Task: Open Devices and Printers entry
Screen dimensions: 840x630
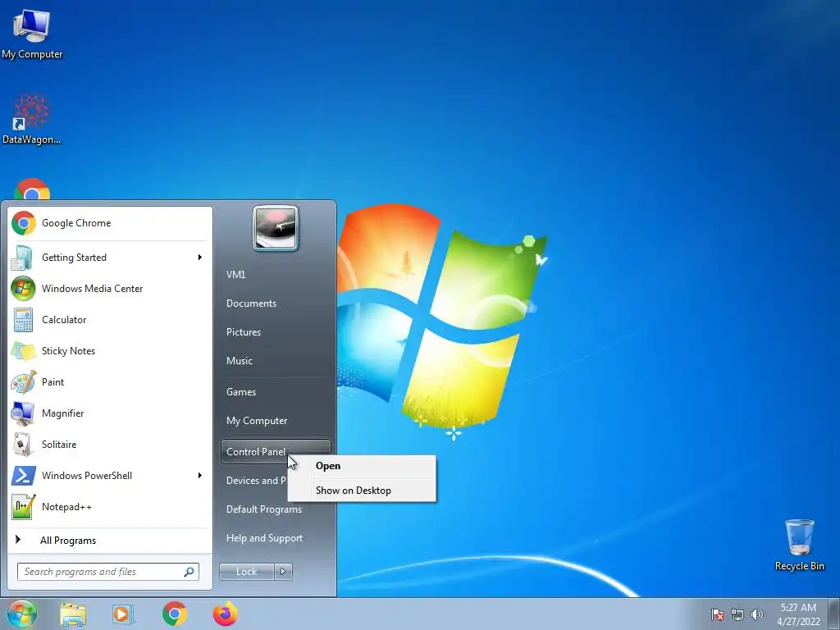Action: click(x=256, y=481)
